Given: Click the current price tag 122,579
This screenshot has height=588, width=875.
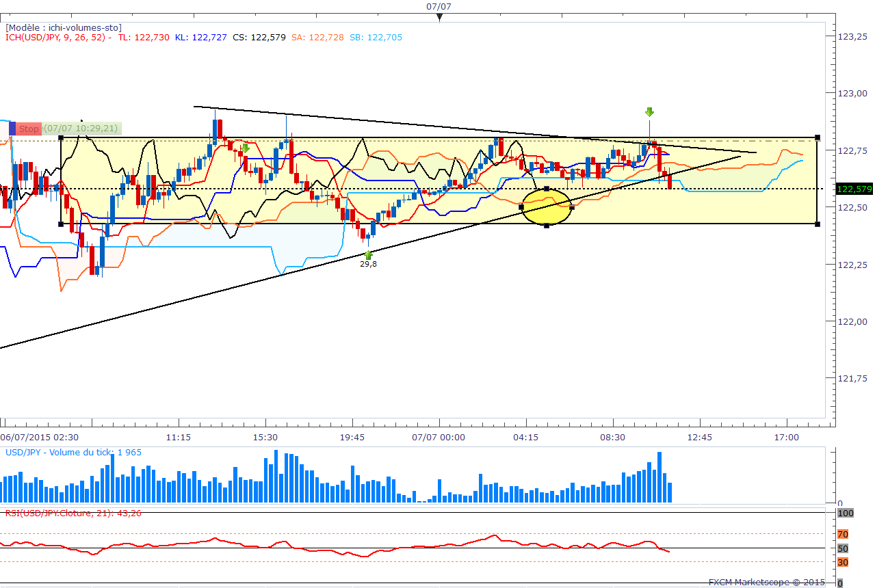Looking at the screenshot, I should tap(852, 189).
